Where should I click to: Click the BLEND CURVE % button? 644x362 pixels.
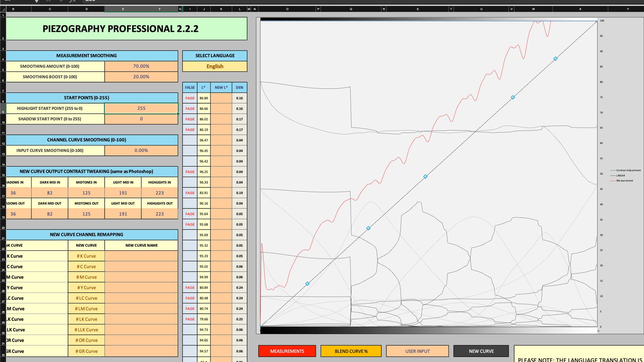click(351, 351)
